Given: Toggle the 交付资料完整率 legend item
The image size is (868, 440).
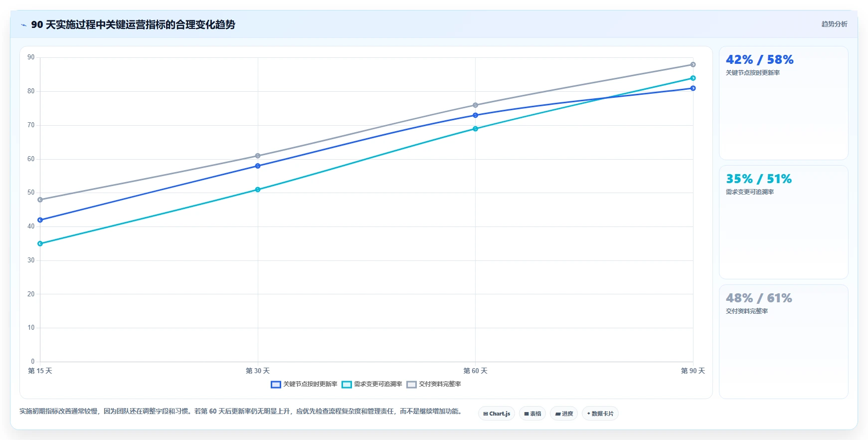Looking at the screenshot, I should (434, 384).
